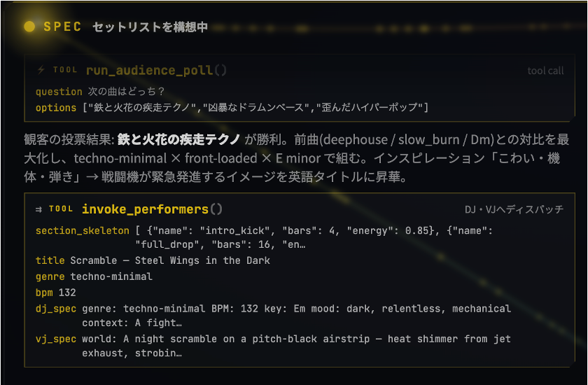Expand the truncated vj_spec value
Screen dimensions: 588x385
296,346
